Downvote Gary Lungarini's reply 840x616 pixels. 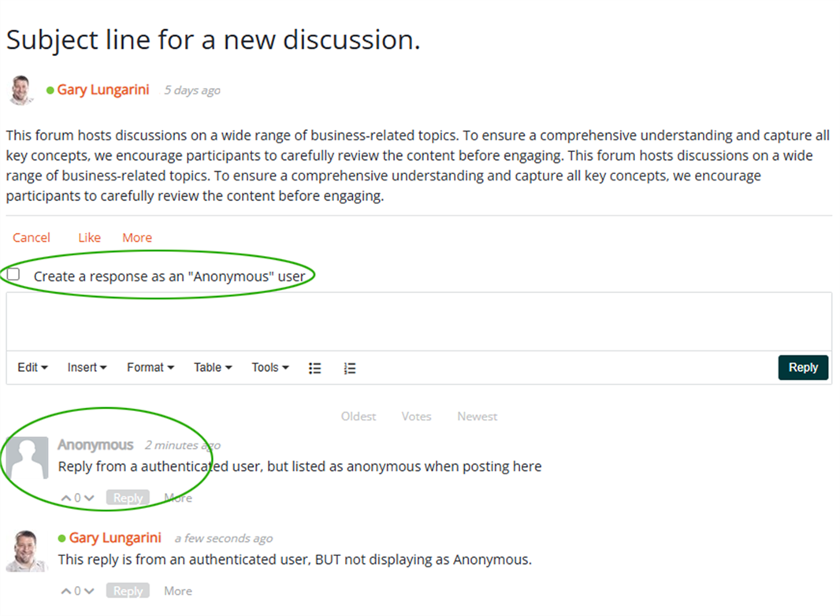[x=89, y=591]
